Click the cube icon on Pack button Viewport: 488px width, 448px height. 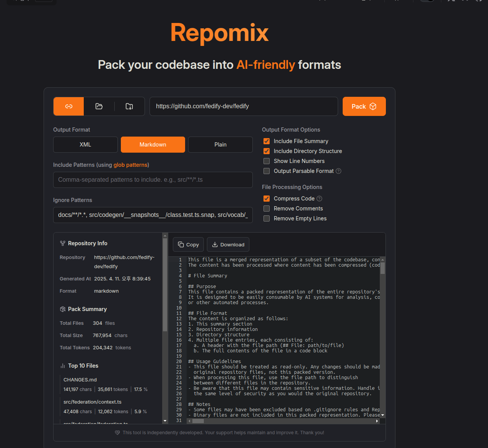[373, 106]
